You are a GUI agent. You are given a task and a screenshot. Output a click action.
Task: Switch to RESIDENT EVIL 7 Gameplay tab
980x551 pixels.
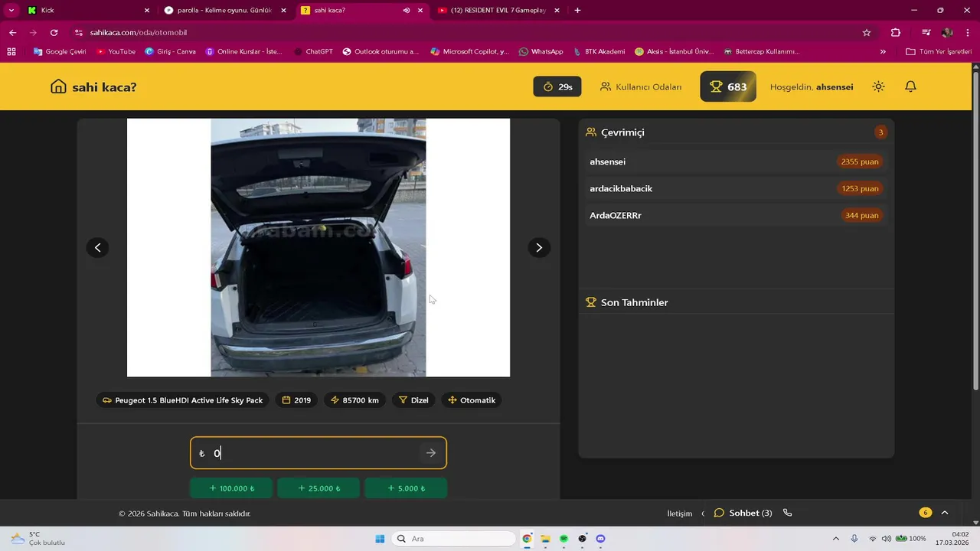(x=497, y=11)
